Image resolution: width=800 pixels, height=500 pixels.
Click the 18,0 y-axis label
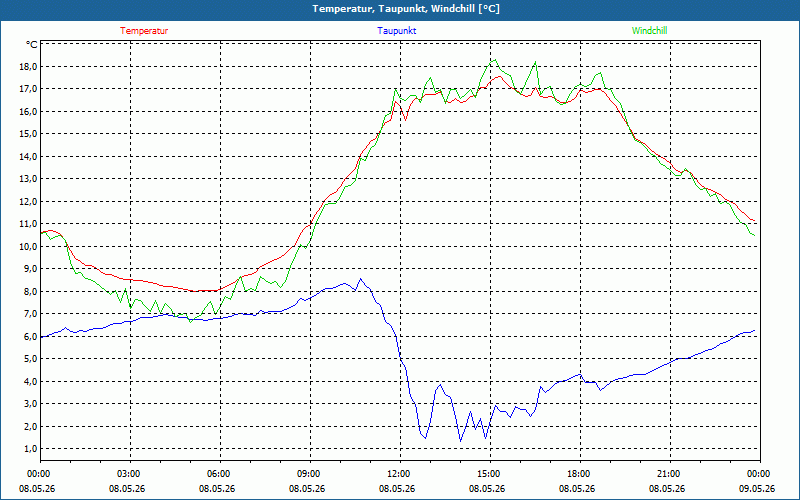coord(29,67)
